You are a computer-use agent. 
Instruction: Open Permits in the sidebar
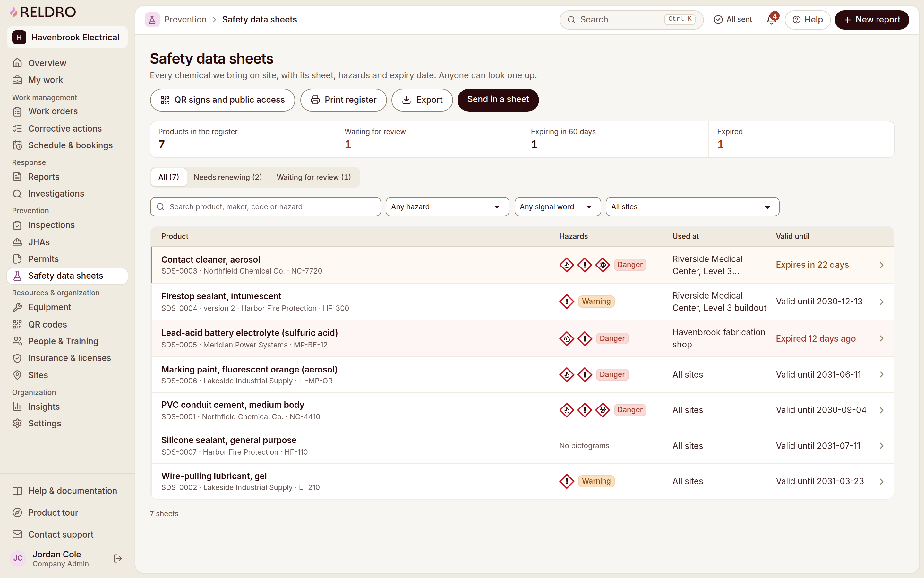[67, 259]
